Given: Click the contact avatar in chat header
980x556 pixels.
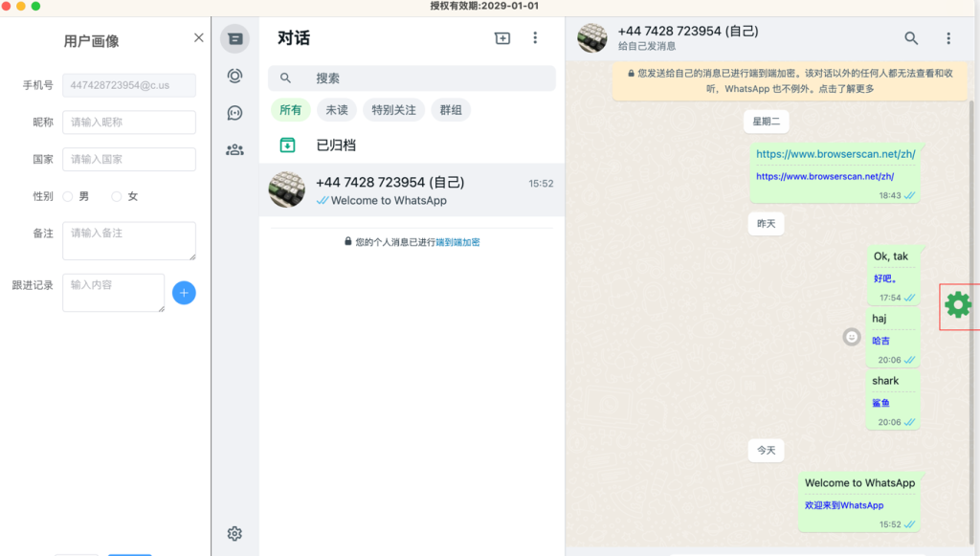Looking at the screenshot, I should pyautogui.click(x=591, y=38).
